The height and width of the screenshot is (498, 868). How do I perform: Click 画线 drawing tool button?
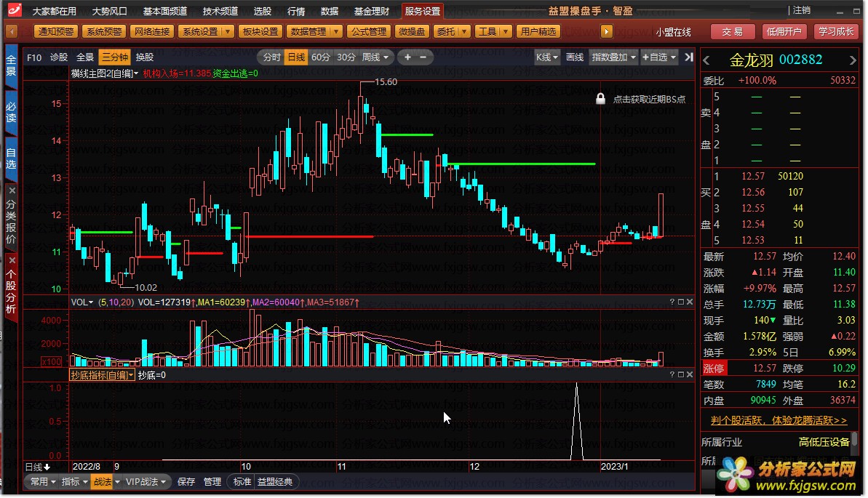click(575, 57)
